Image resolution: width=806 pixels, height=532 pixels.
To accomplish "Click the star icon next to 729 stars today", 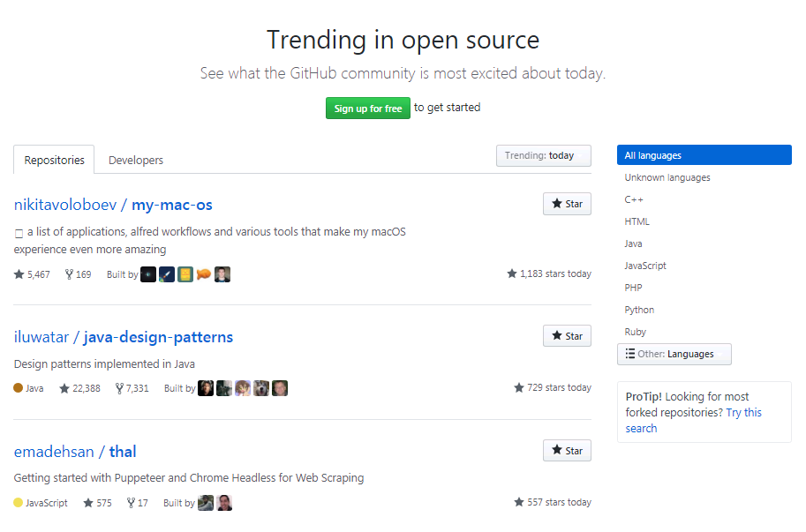I will (519, 387).
